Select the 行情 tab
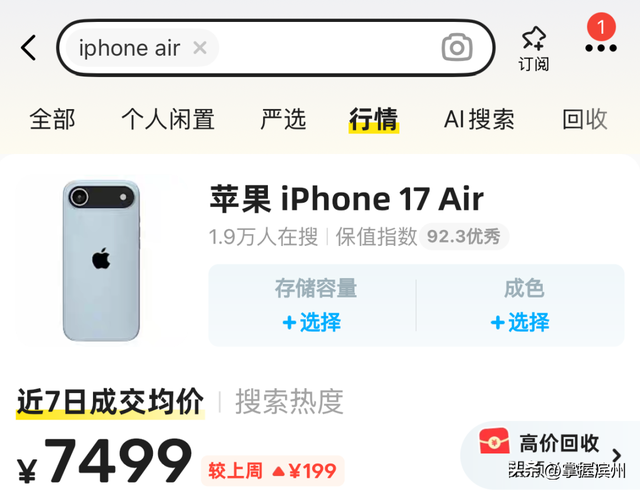The height and width of the screenshot is (492, 640). pos(373,120)
